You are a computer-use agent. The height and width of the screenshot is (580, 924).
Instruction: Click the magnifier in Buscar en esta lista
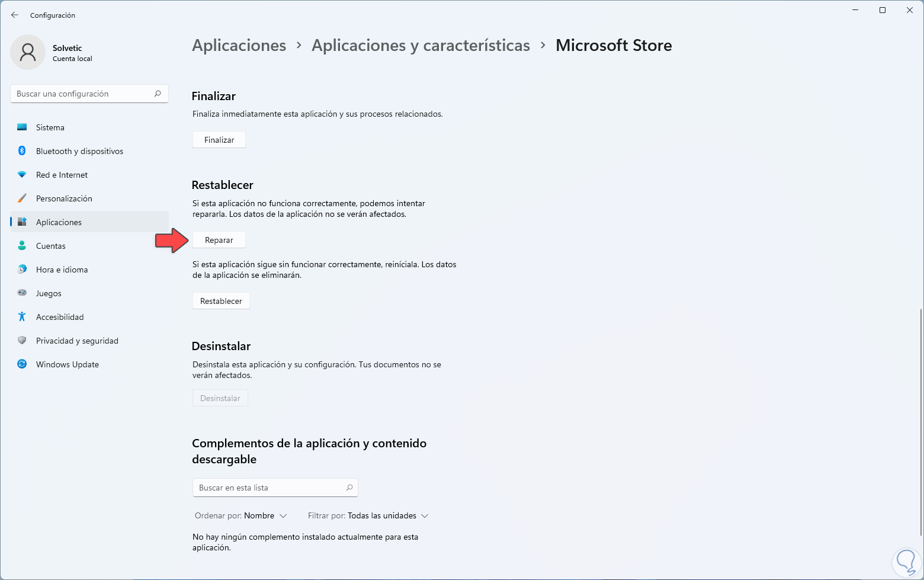349,488
